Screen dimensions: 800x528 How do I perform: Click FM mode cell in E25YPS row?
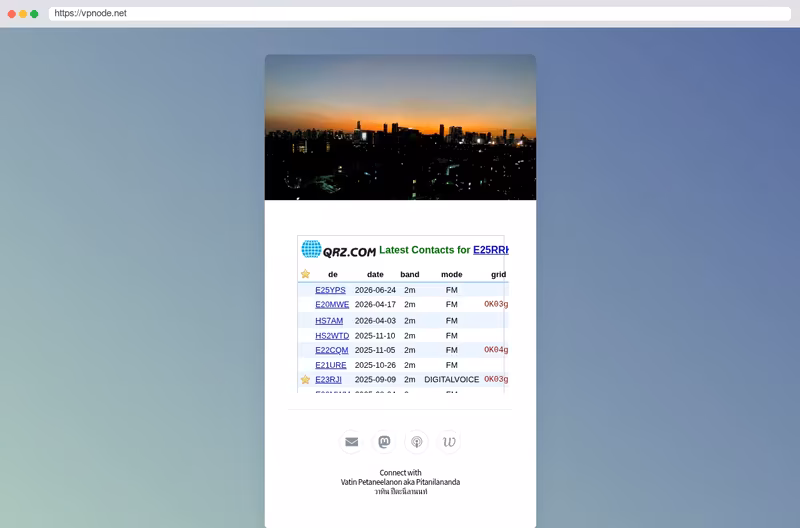pos(452,290)
